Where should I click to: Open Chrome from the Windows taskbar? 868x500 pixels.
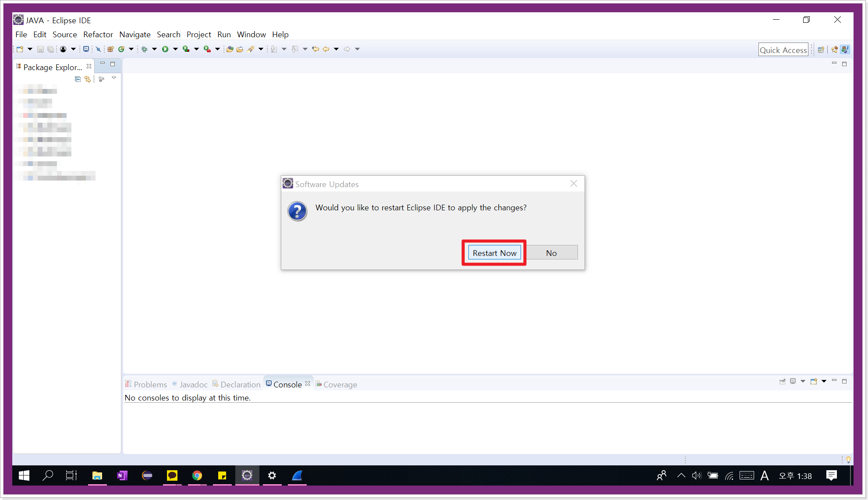197,475
